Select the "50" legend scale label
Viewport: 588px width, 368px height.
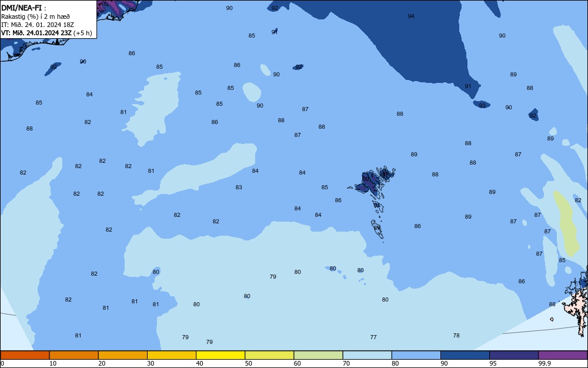point(249,363)
